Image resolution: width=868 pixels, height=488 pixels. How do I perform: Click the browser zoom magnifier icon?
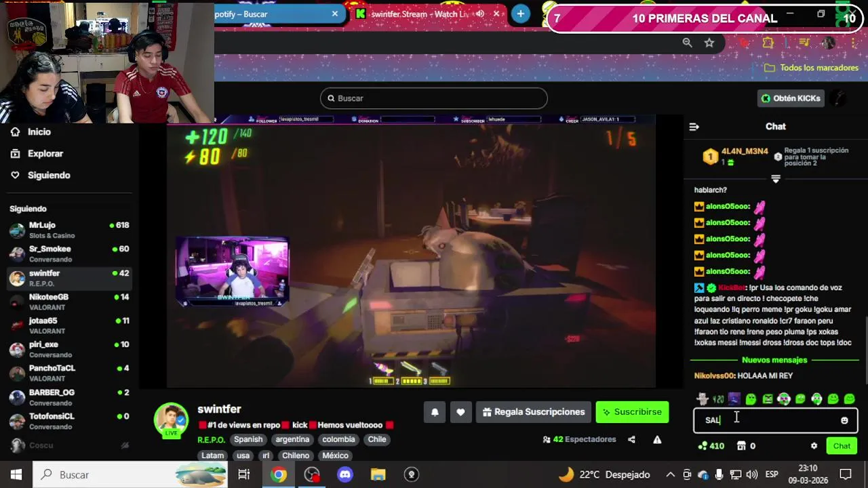(687, 43)
